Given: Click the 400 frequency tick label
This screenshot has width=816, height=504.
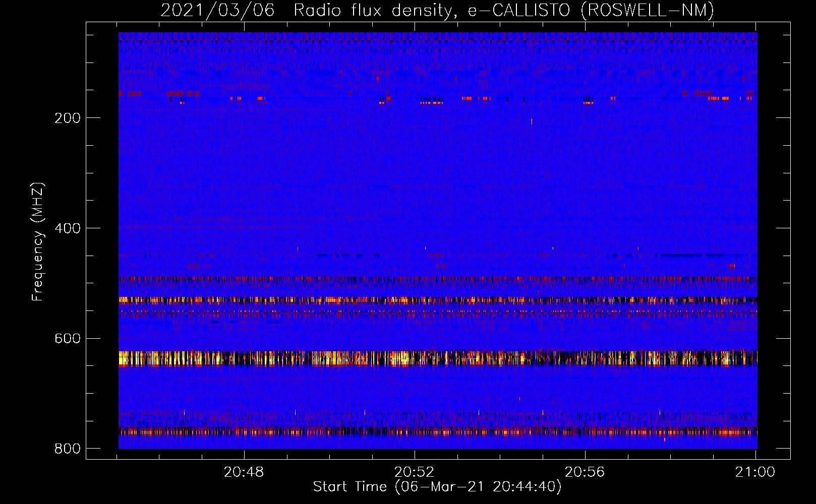Looking at the screenshot, I should coord(68,228).
